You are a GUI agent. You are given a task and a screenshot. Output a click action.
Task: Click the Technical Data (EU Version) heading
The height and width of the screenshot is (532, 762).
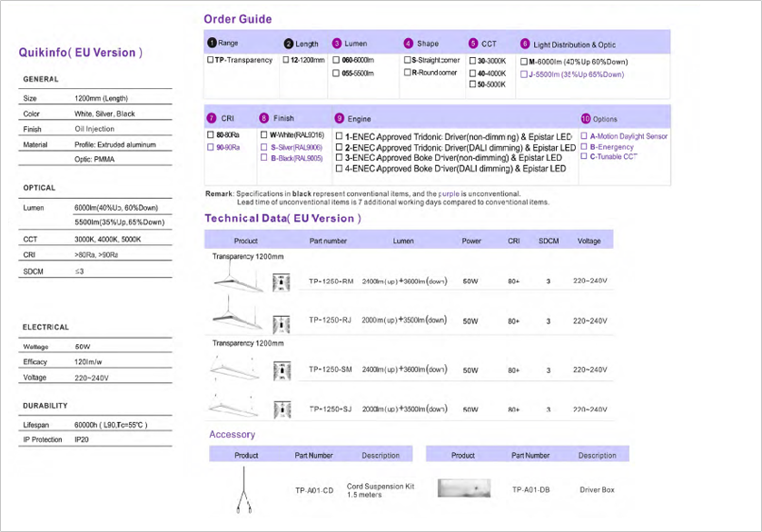pyautogui.click(x=282, y=219)
